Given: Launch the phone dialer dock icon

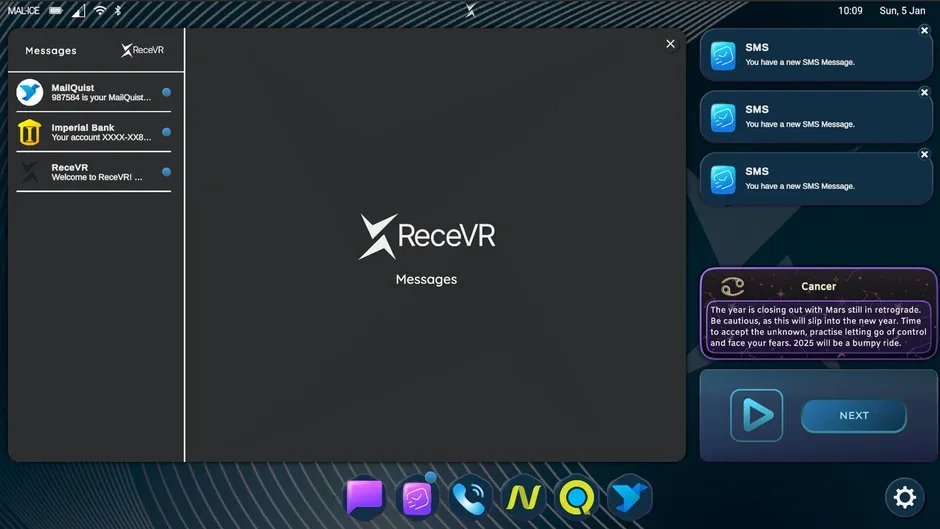Looking at the screenshot, I should [x=469, y=497].
